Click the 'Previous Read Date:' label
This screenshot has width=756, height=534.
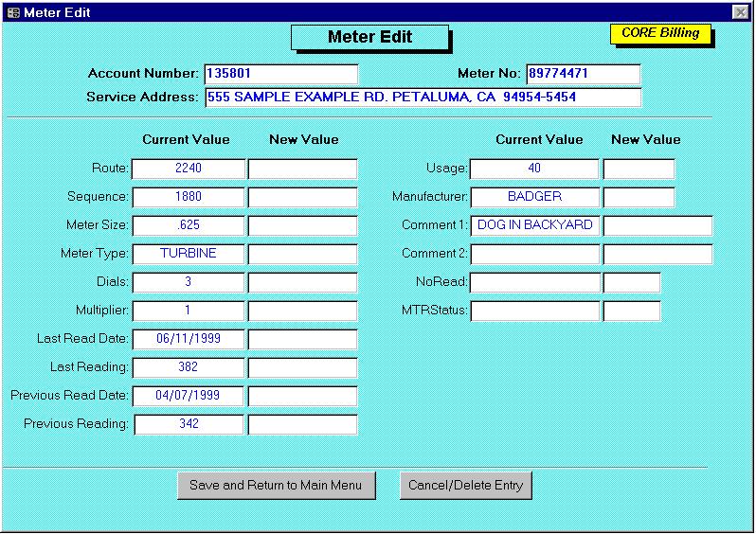click(69, 396)
